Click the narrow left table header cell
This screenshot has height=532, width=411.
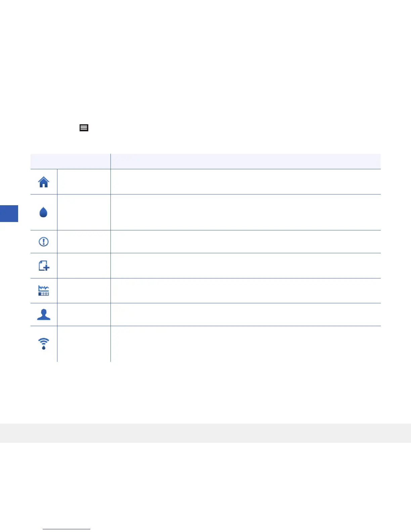pos(71,162)
